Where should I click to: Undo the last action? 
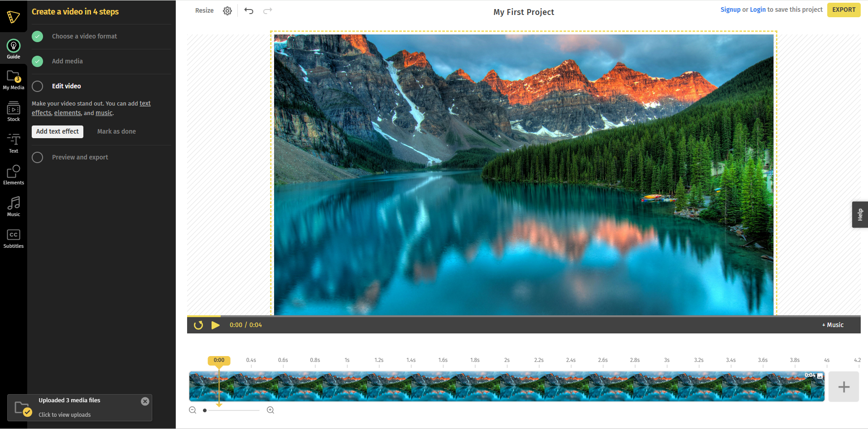pos(249,10)
